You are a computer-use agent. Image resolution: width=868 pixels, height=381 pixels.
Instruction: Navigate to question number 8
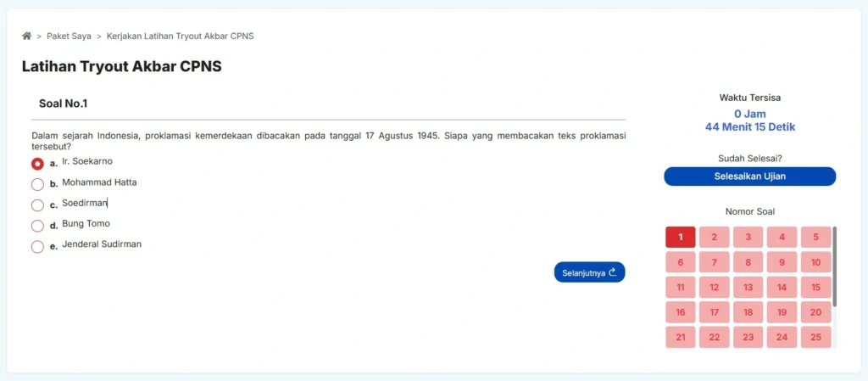click(x=748, y=263)
